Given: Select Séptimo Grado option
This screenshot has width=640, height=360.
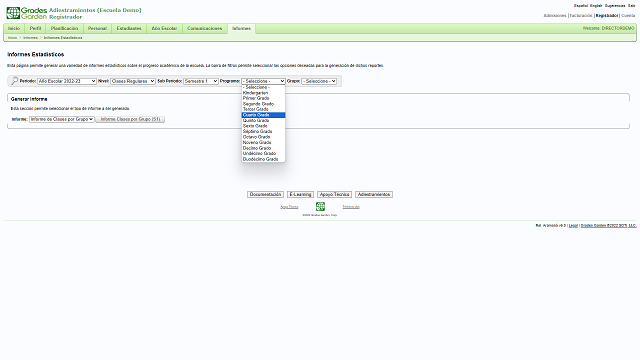Looking at the screenshot, I should click(x=263, y=131).
